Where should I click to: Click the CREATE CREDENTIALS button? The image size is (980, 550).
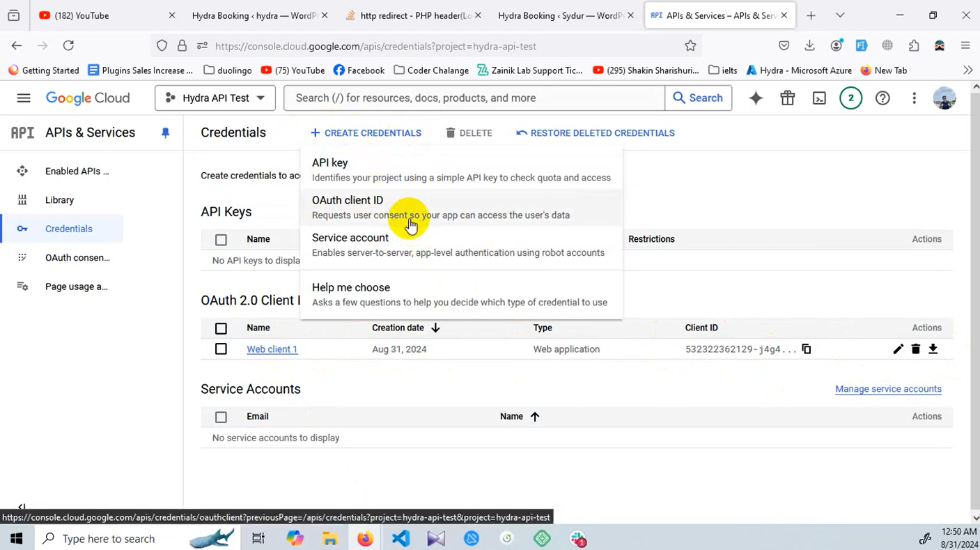pyautogui.click(x=366, y=133)
